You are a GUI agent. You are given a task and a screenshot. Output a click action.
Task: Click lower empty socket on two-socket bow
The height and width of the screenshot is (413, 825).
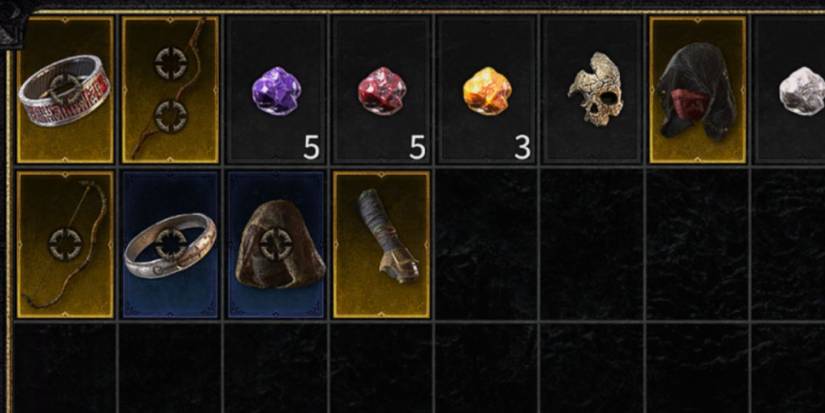[x=170, y=116]
